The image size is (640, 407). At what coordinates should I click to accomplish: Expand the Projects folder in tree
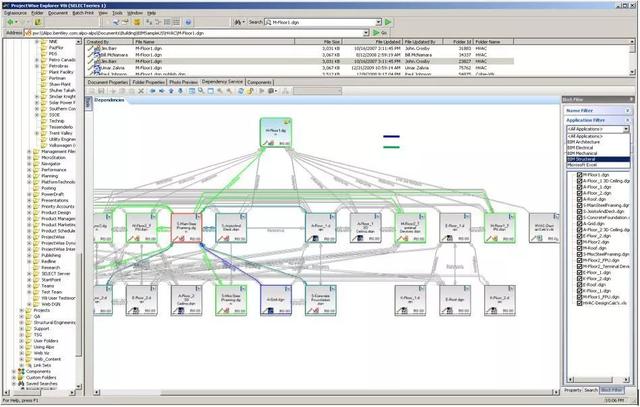[21, 311]
